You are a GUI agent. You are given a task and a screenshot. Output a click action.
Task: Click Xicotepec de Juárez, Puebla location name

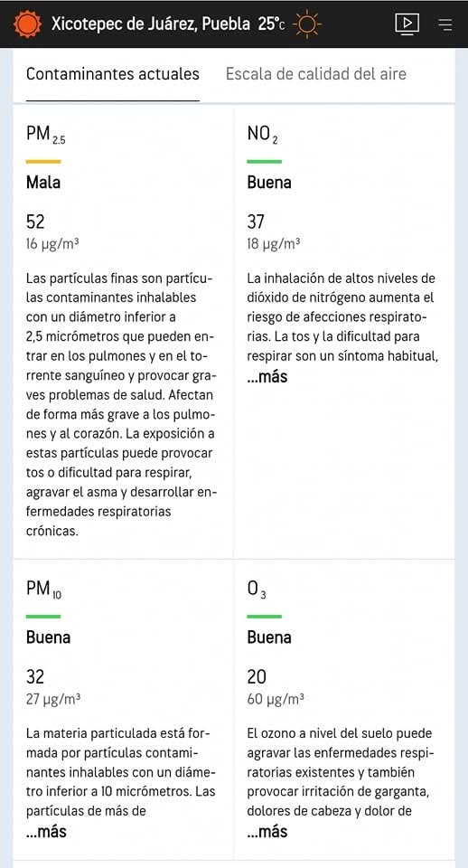[x=151, y=24]
